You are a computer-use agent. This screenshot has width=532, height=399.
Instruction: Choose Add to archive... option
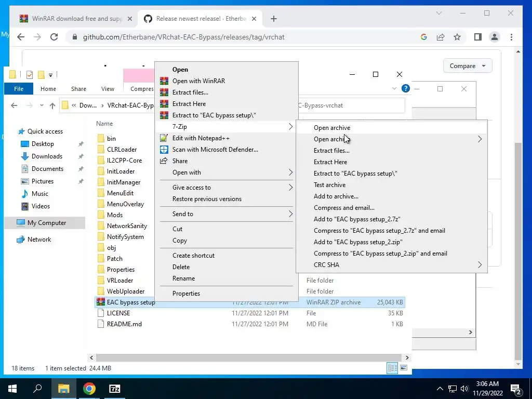392,196
